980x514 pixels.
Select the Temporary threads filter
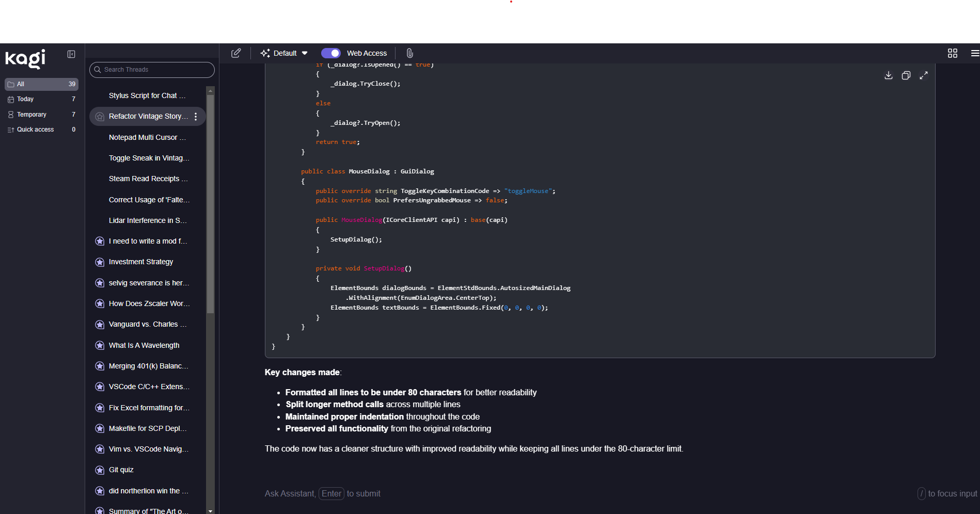point(31,115)
